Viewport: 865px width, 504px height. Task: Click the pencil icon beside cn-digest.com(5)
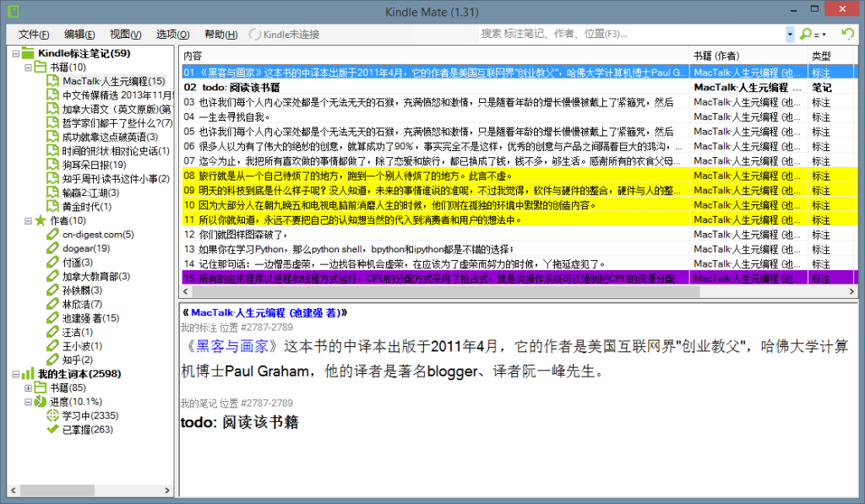coord(52,235)
